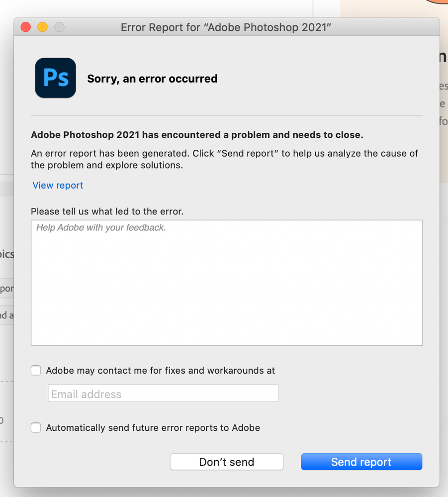
Task: Click the Email address input field
Action: click(x=163, y=393)
